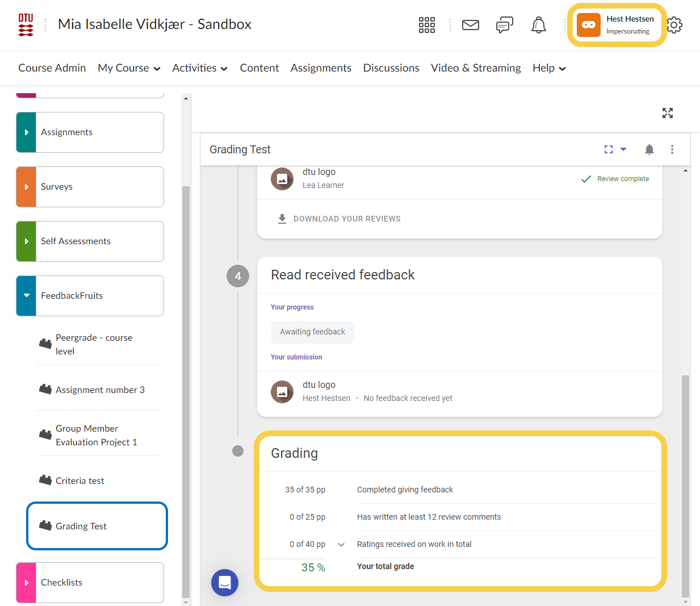Open the chat support bubble button

coord(225,583)
